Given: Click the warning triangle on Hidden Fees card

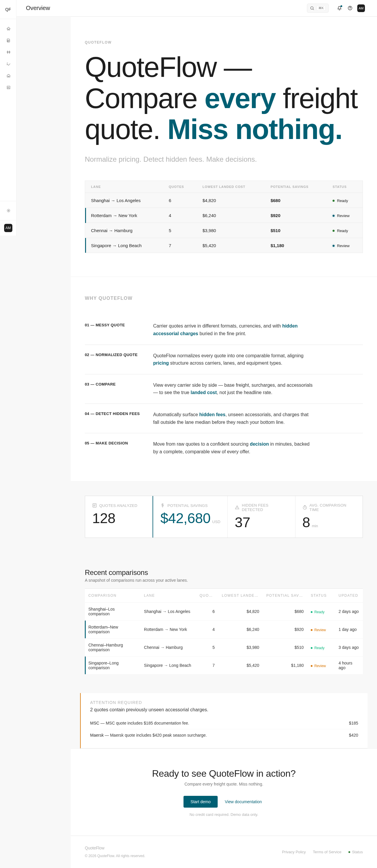Looking at the screenshot, I should coord(237,507).
